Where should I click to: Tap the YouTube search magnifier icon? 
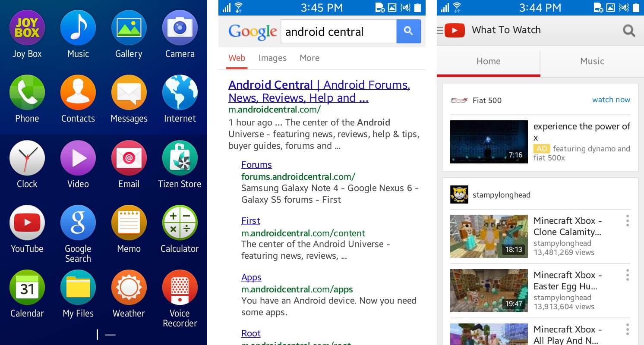tap(629, 30)
